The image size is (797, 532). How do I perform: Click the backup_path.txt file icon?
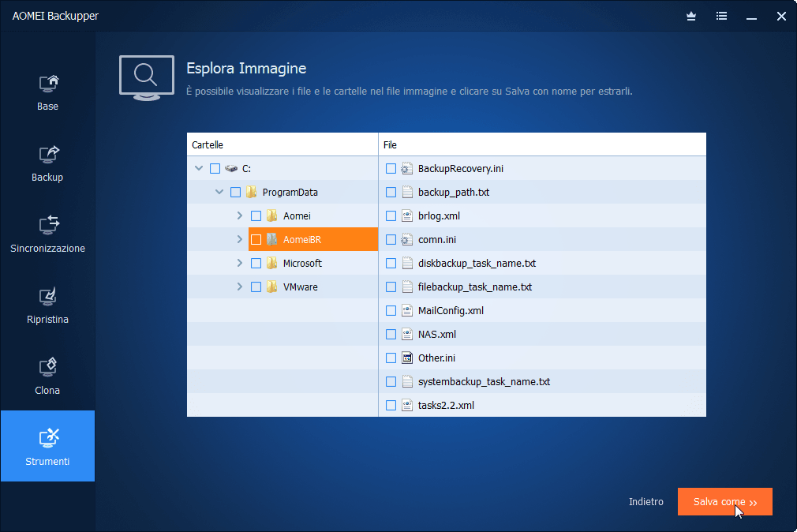[407, 193]
